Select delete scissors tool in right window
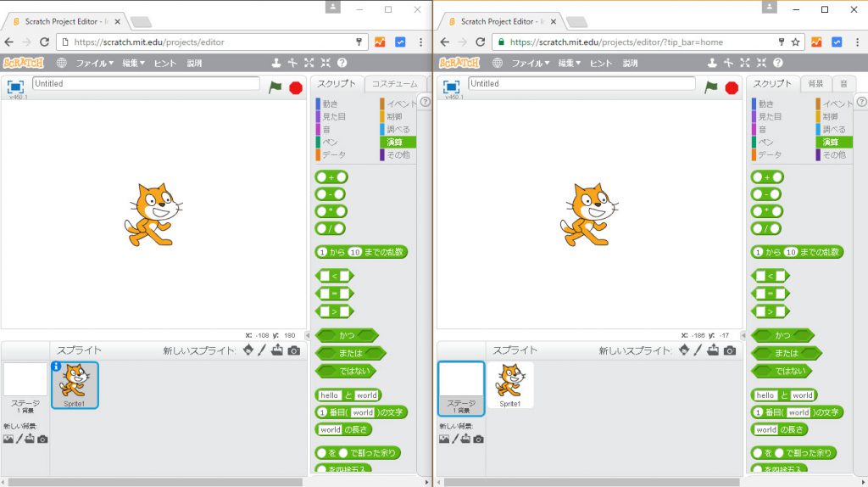The image size is (868, 487). (728, 63)
